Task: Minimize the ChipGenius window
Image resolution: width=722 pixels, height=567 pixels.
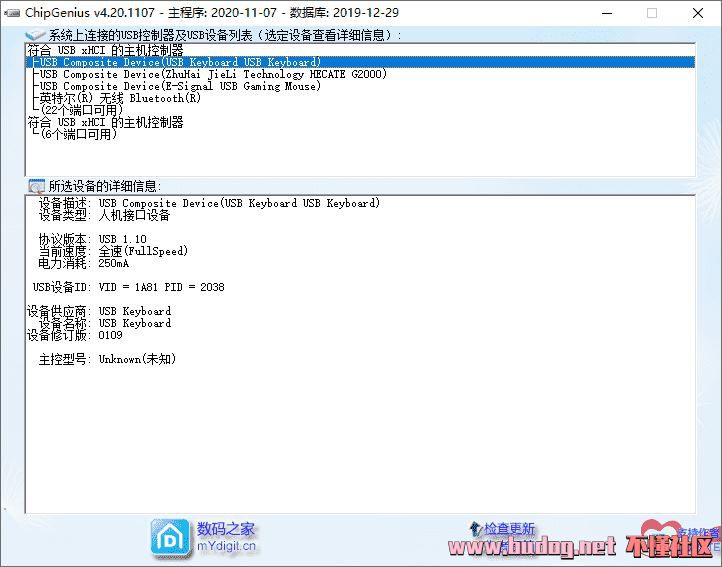Action: click(607, 13)
